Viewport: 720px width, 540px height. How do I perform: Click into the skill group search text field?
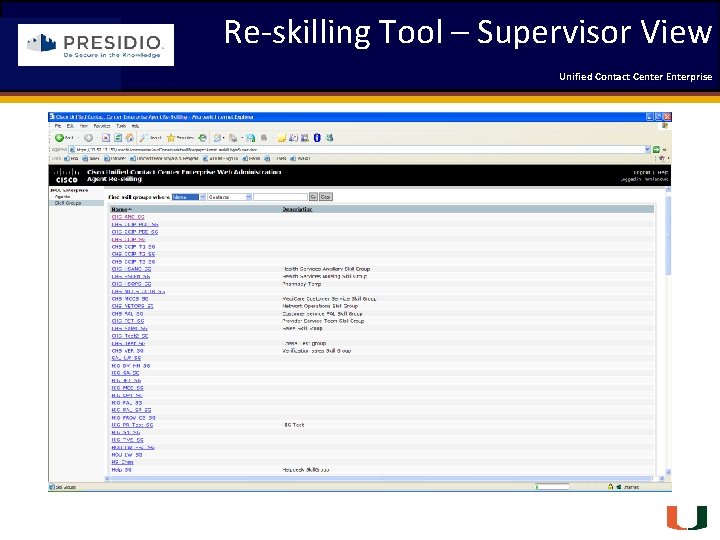(x=280, y=197)
